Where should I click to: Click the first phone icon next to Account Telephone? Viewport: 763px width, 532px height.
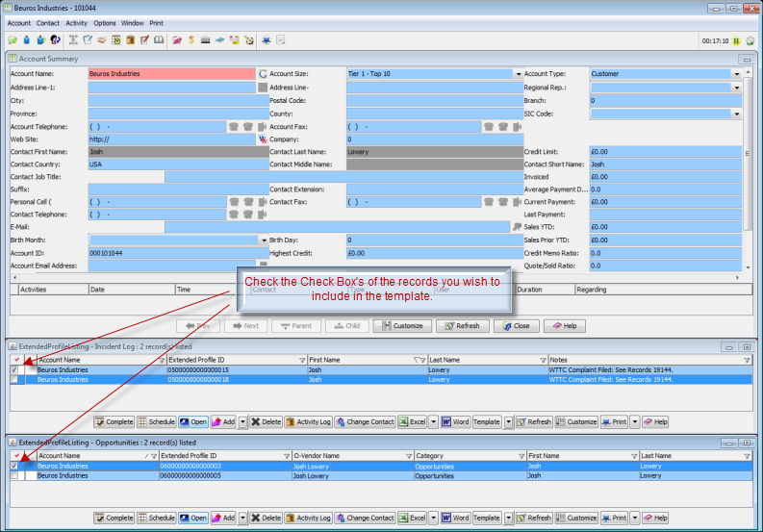234,127
